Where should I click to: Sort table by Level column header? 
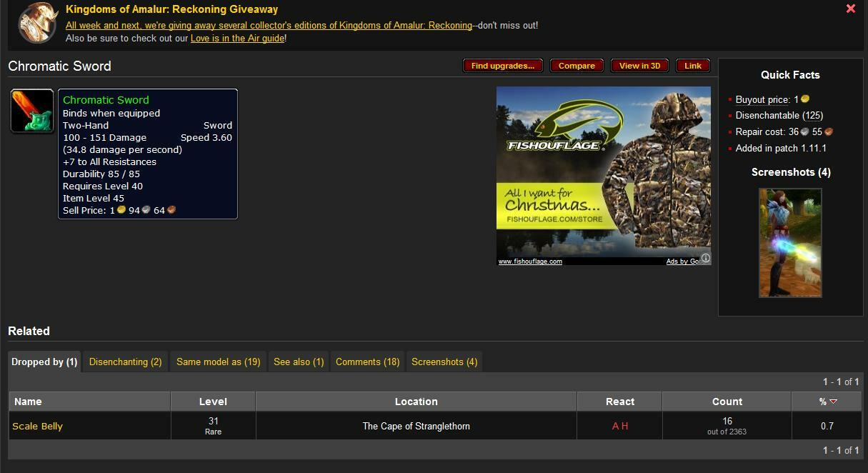coord(213,402)
